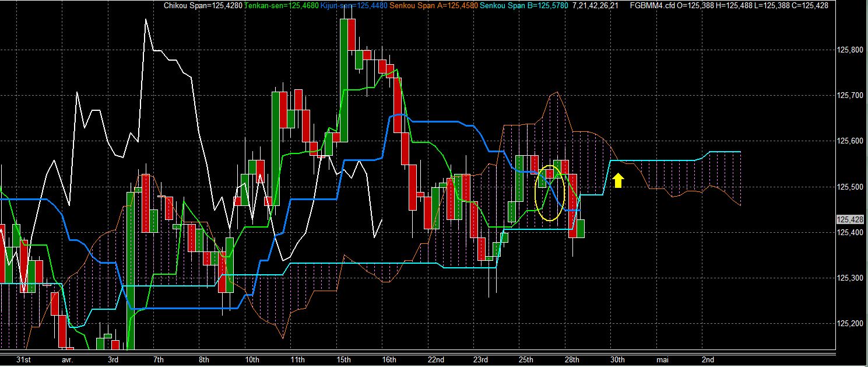The height and width of the screenshot is (367, 868).
Task: Click the 125,500 price axis label
Action: pyautogui.click(x=850, y=187)
